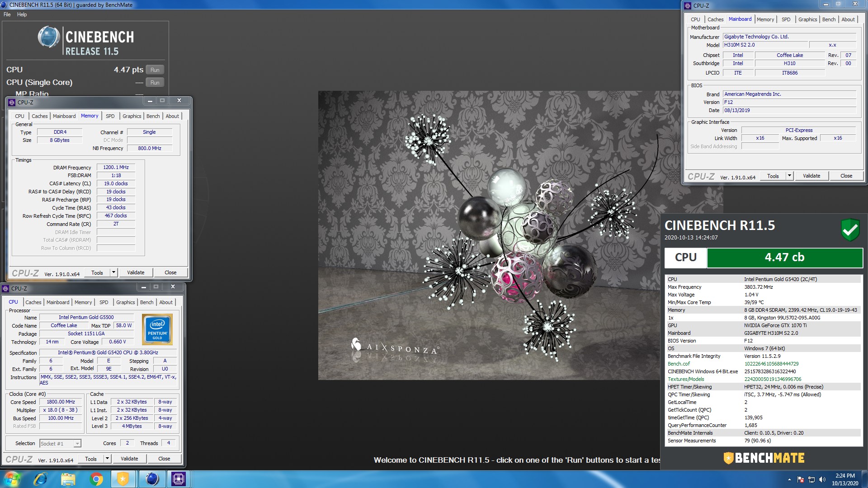Open the File menu in Cinebench
Viewport: 868px width, 488px height.
[x=7, y=14]
